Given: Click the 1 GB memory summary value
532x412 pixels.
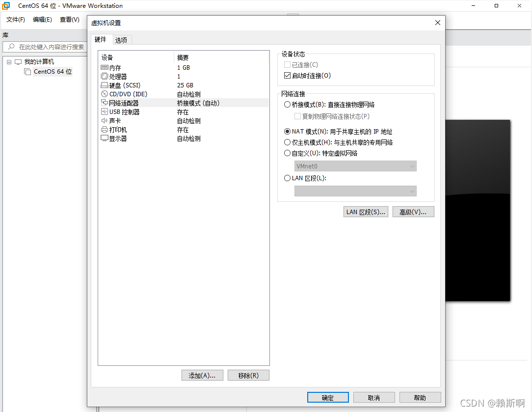Looking at the screenshot, I should [x=184, y=68].
